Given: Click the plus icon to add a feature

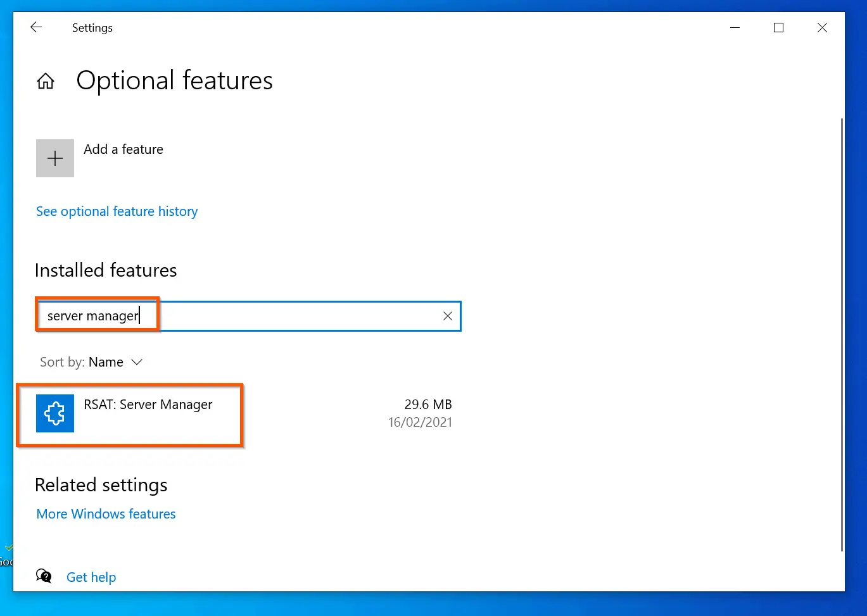Looking at the screenshot, I should [x=55, y=158].
